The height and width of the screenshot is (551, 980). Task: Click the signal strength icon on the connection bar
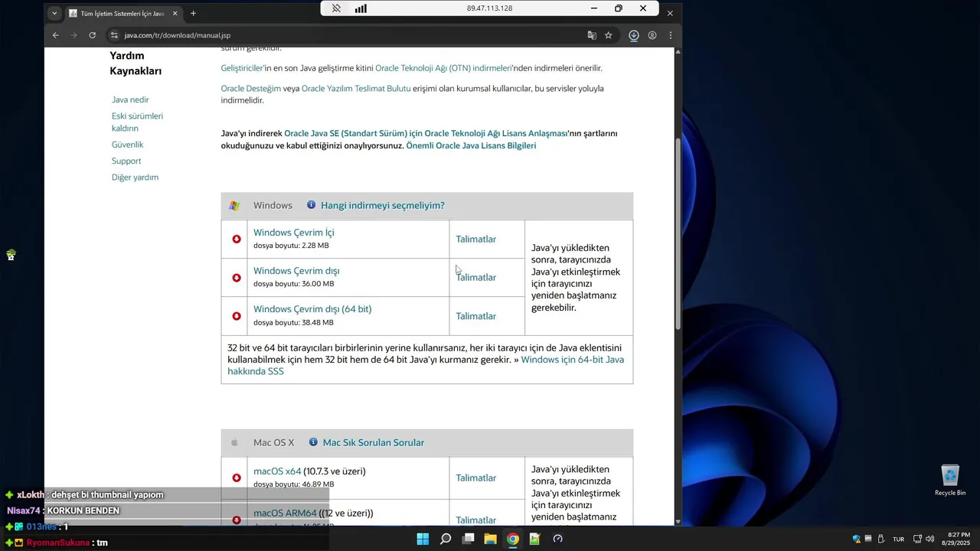tap(361, 8)
